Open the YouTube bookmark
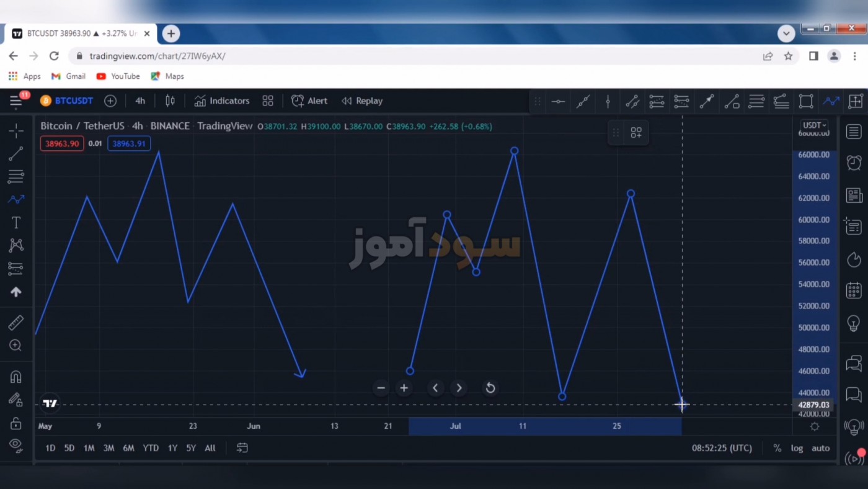Viewport: 868px width, 489px height. point(118,76)
